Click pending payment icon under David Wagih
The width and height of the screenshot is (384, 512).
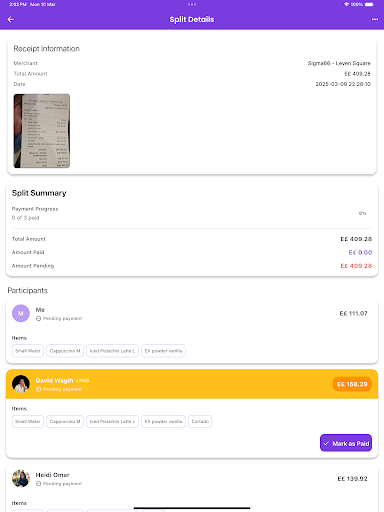38,389
